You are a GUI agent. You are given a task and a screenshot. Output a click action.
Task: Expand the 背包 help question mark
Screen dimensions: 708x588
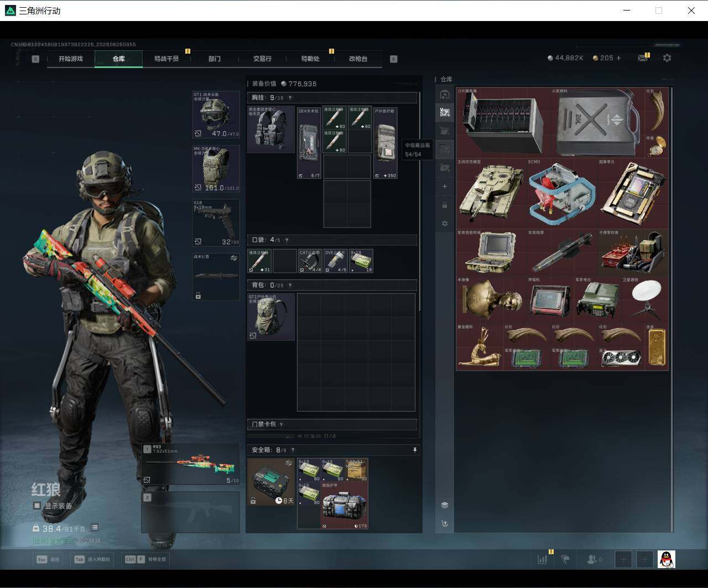[290, 285]
